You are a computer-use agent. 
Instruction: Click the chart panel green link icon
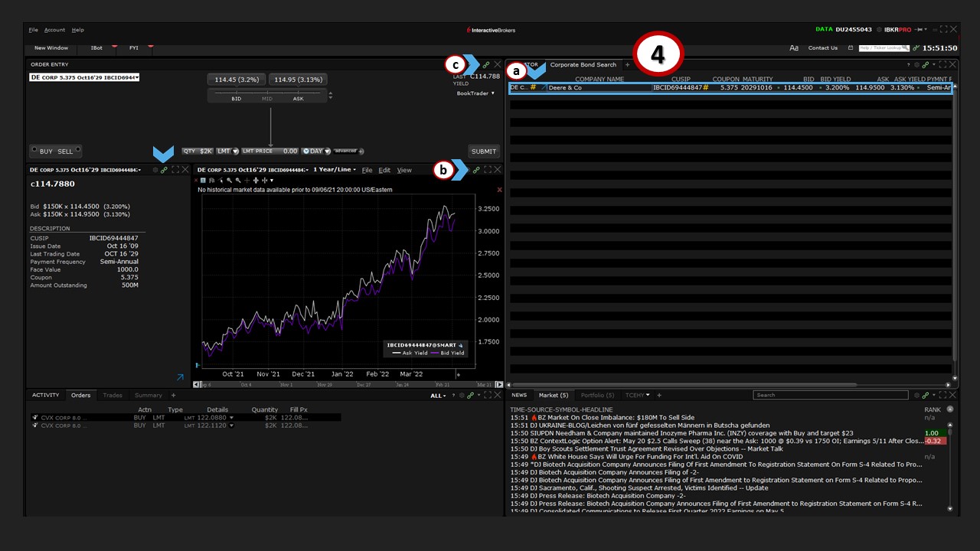tap(476, 170)
